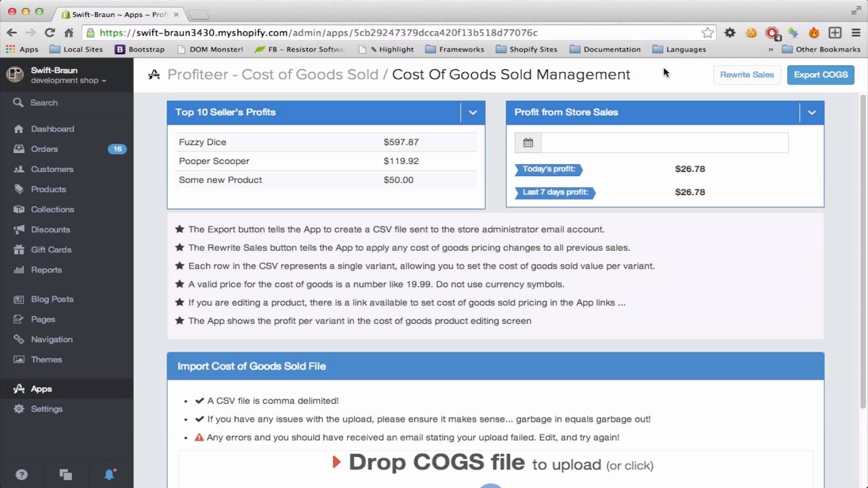Open Products page in sidebar
The width and height of the screenshot is (868, 488).
pos(48,189)
